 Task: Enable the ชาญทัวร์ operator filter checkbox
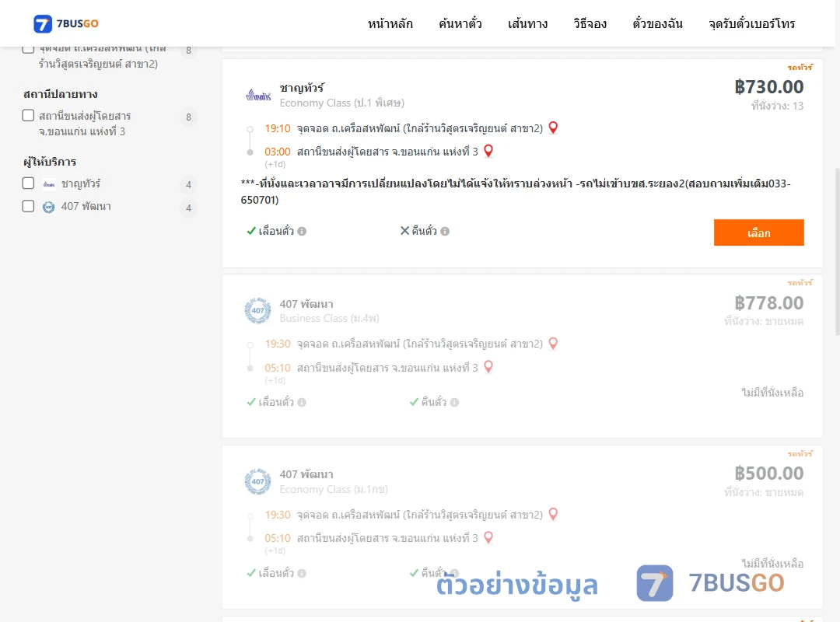click(x=29, y=183)
